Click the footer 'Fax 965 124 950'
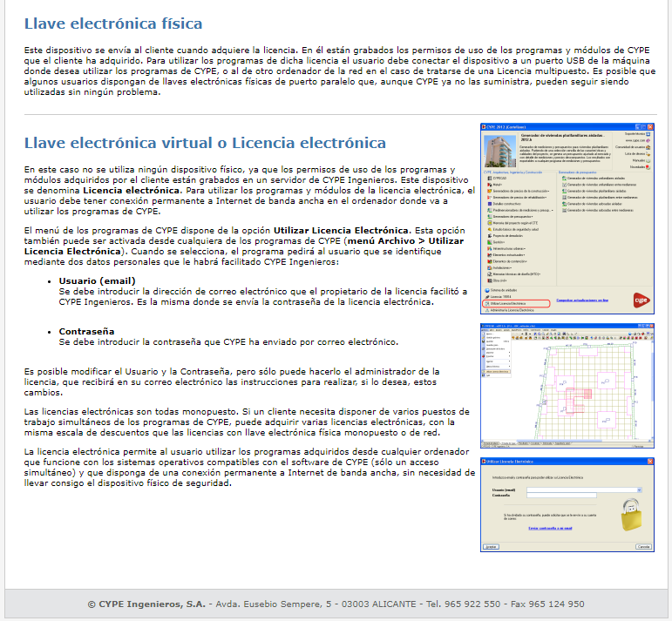The width and height of the screenshot is (672, 621). point(547,604)
